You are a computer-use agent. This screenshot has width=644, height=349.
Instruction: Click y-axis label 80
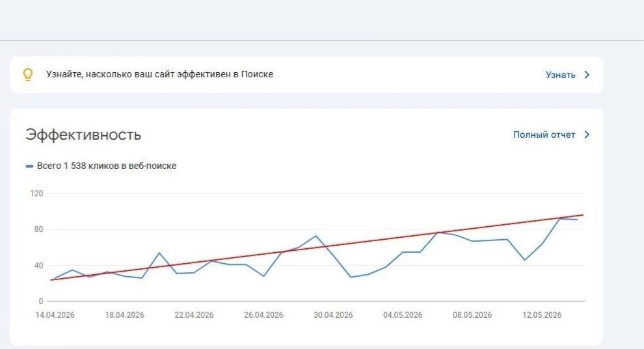click(x=38, y=229)
